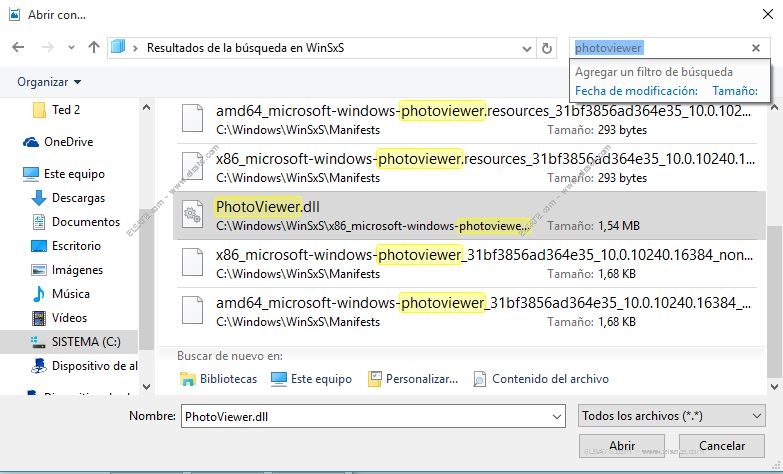Click the SISTEMA (C:) drive icon
The height and width of the screenshot is (474, 783).
click(38, 342)
